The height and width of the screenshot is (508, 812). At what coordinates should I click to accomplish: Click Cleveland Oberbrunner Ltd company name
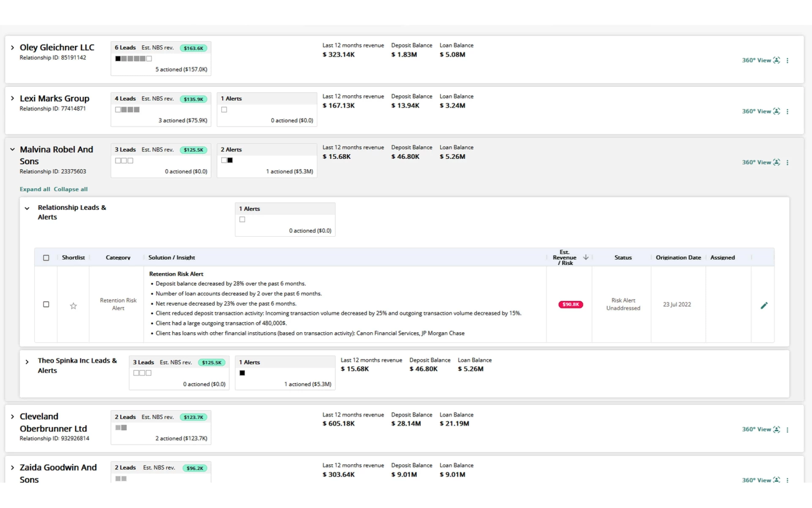[x=53, y=422]
